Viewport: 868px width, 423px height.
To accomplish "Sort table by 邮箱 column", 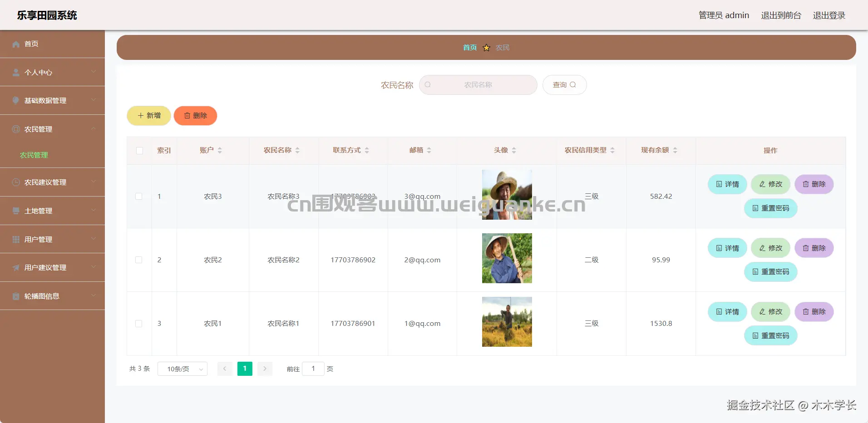I will pyautogui.click(x=429, y=150).
